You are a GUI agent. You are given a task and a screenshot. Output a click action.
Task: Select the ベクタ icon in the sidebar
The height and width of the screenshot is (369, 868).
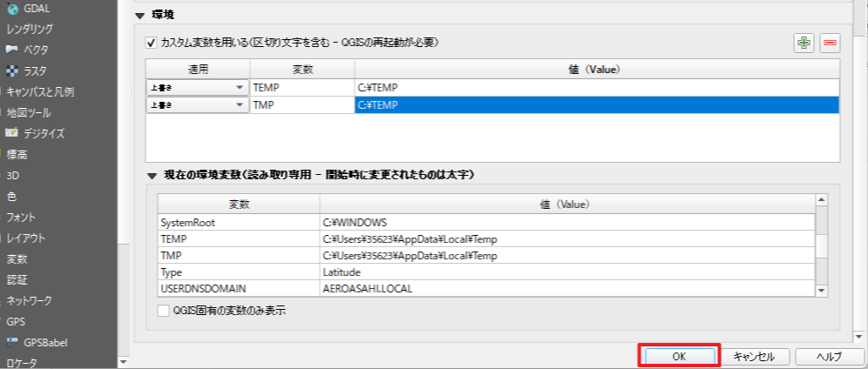tap(13, 50)
